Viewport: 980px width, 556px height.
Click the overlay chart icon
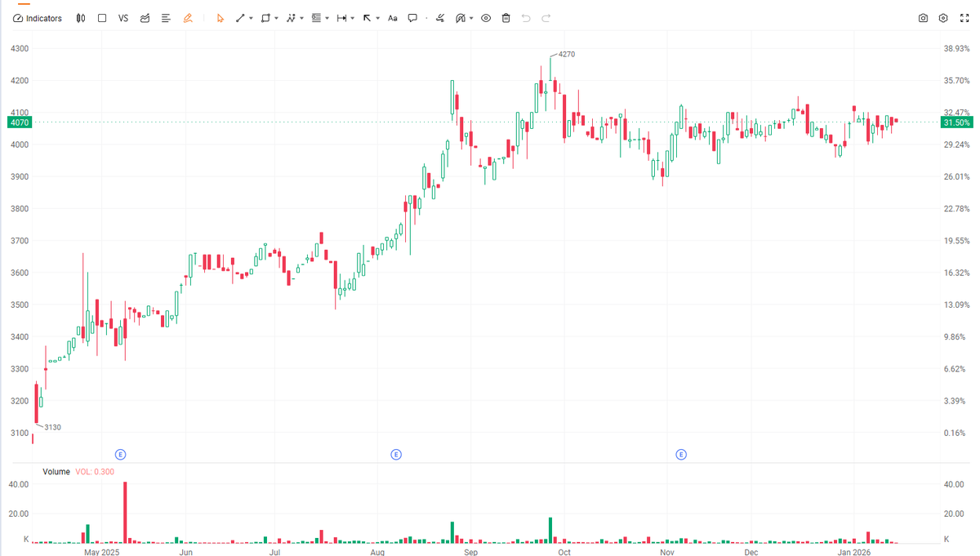click(x=145, y=18)
